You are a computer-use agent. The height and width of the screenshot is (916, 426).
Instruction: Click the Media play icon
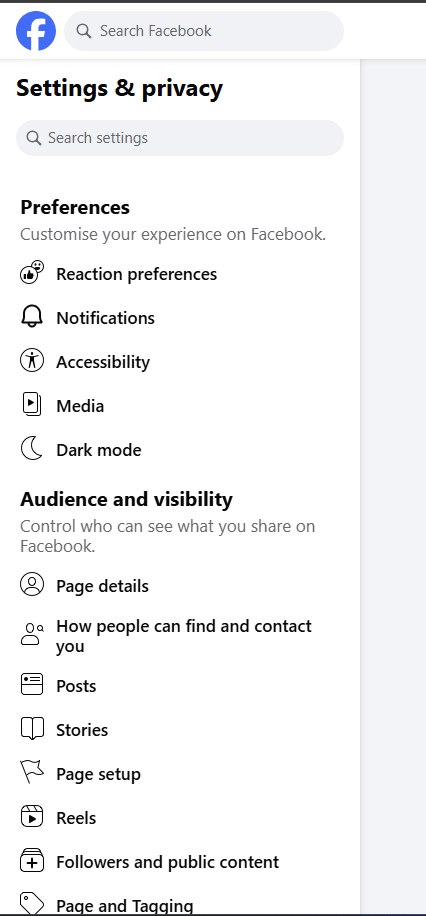(32, 404)
